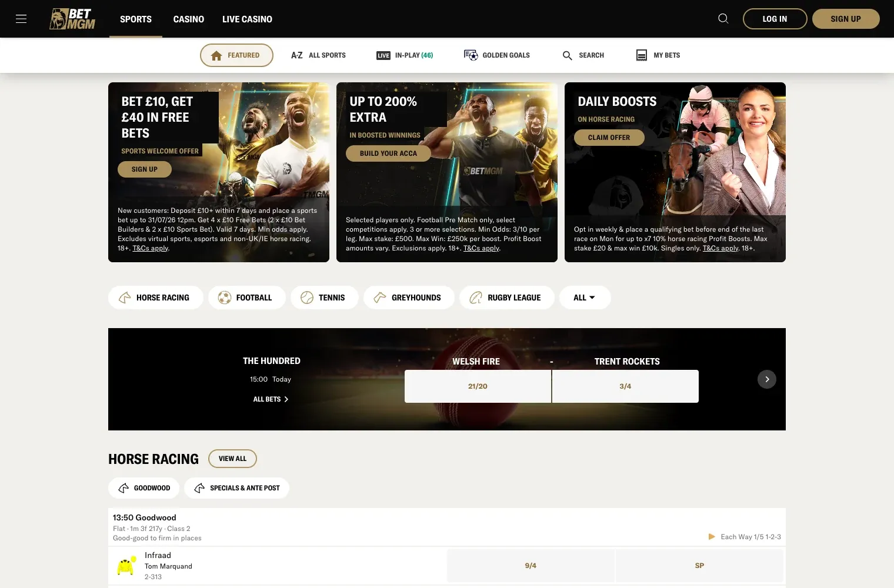Open search via the header magnifier icon

[x=723, y=19]
